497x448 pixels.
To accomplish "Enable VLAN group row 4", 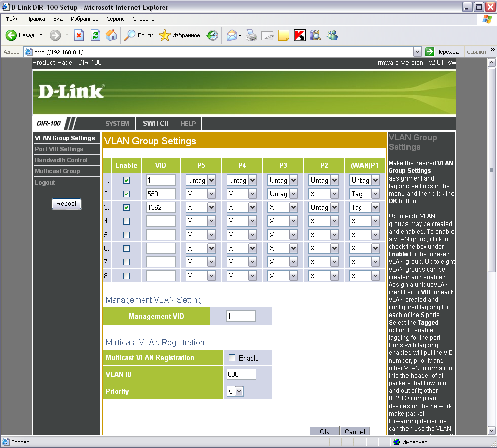I will coord(126,221).
